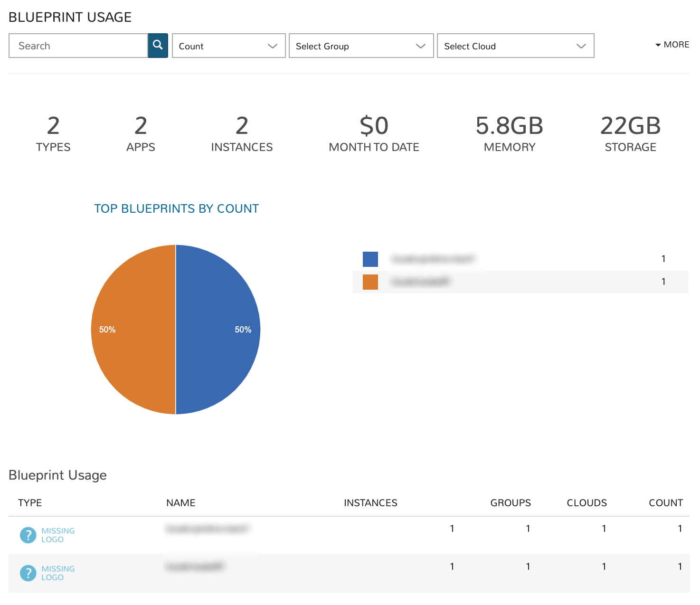The image size is (700, 605).
Task: Expand the MORE options menu
Action: (x=676, y=45)
